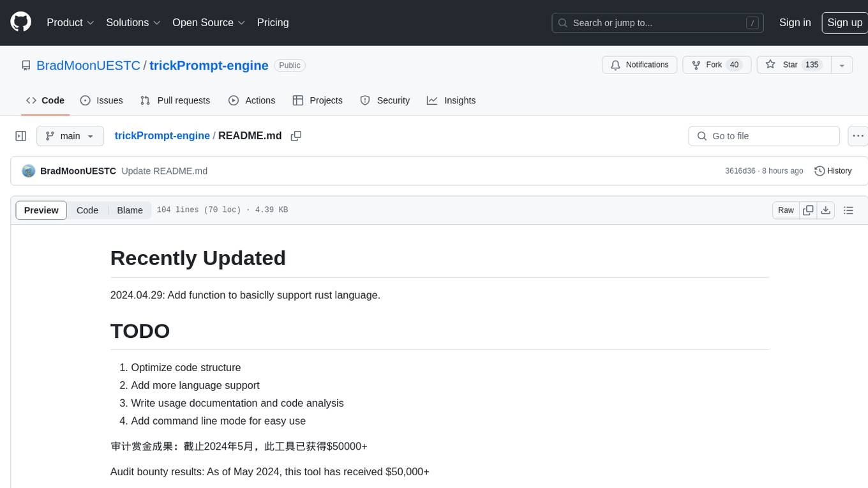Open commit 3616d36
868x488 pixels.
(740, 171)
